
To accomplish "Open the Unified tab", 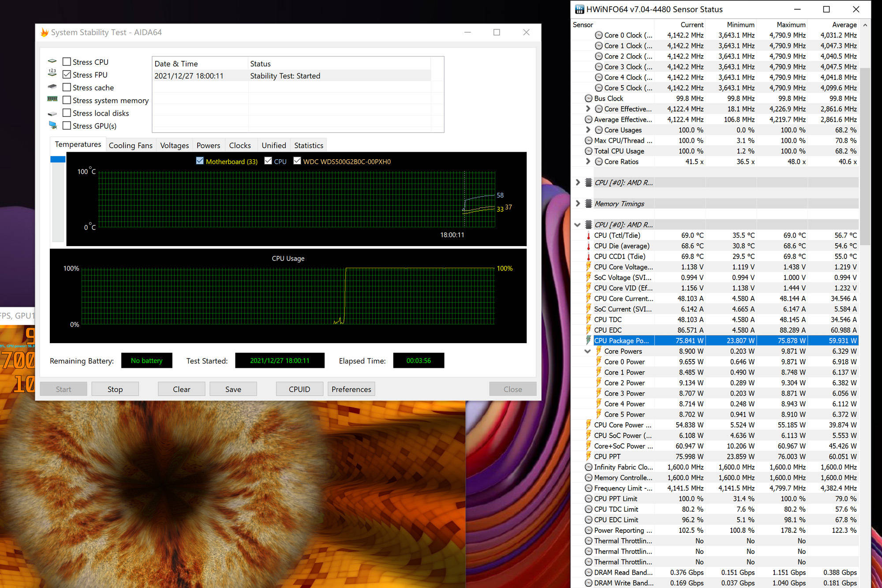I will 274,145.
